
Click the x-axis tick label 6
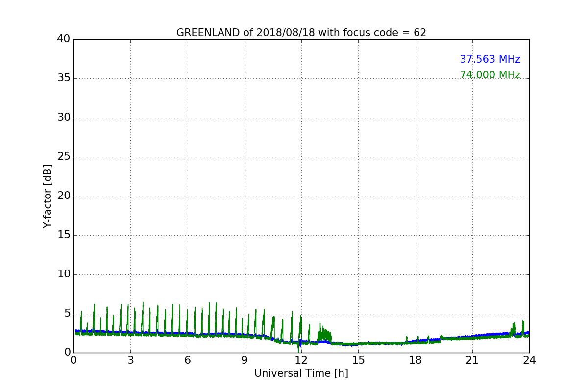(x=188, y=360)
